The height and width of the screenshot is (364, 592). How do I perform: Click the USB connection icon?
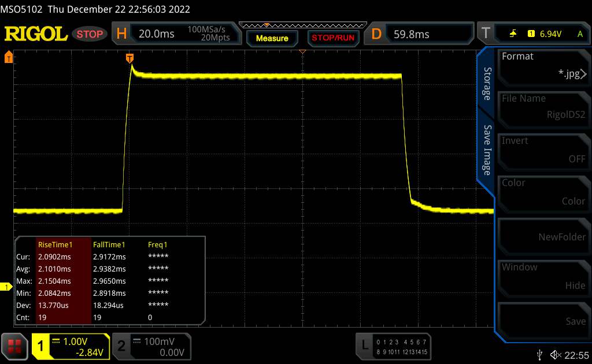[540, 355]
